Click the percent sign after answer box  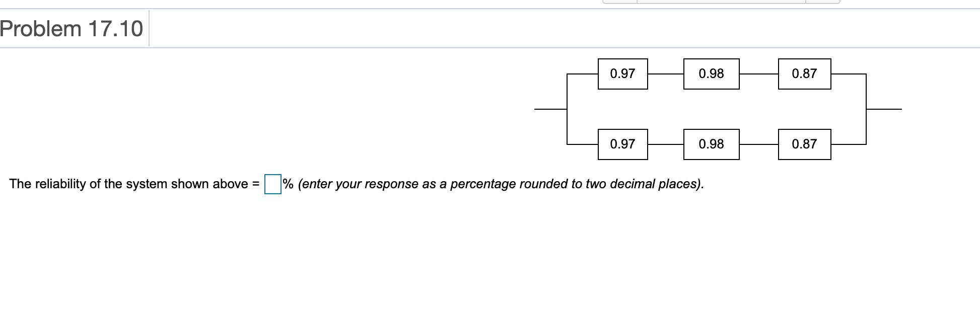coord(287,184)
